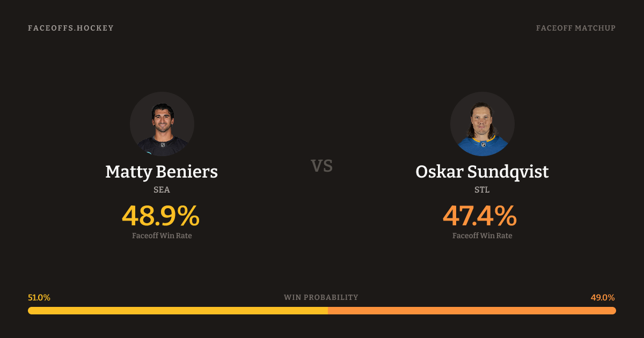The width and height of the screenshot is (644, 338).
Task: Click the orange portion of probability bar
Action: coord(472,311)
